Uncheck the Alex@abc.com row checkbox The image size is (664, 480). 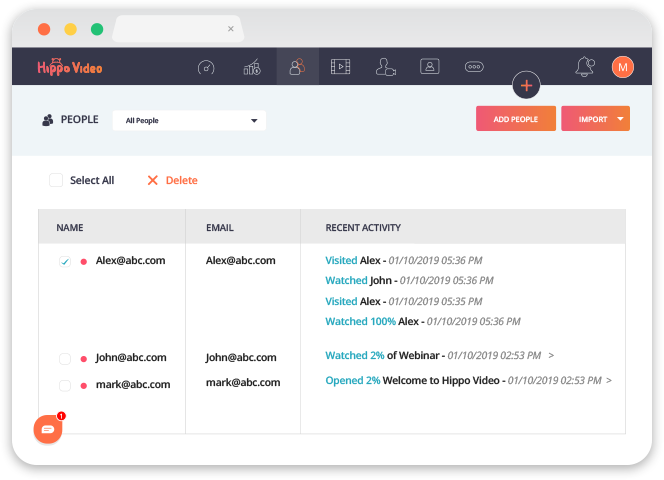pyautogui.click(x=65, y=261)
